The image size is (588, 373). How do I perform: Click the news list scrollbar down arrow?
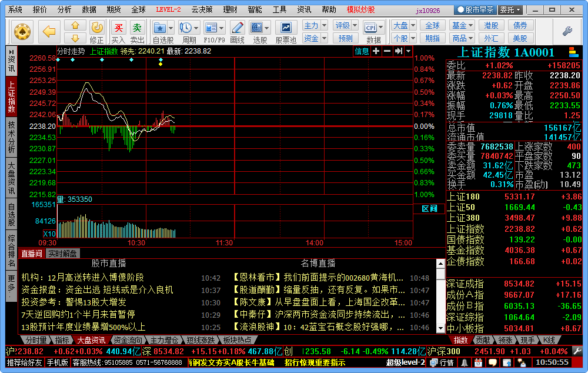pos(441,329)
